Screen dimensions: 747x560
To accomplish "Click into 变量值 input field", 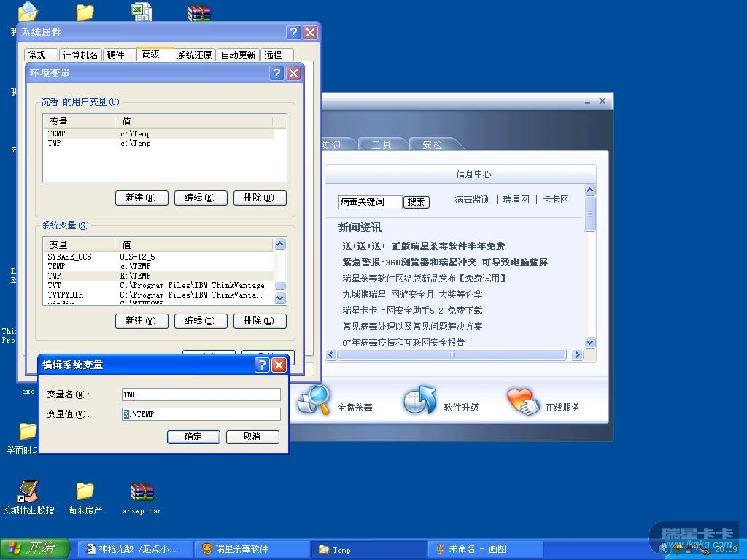I will pyautogui.click(x=201, y=414).
